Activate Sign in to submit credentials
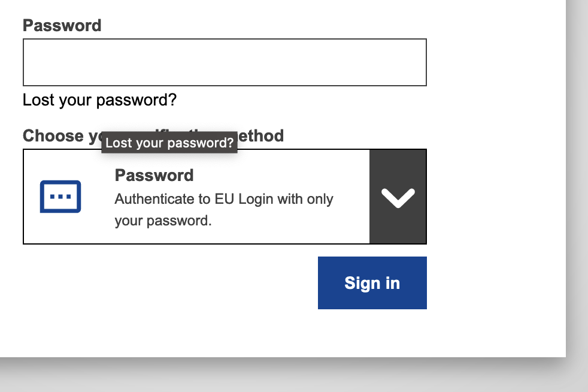 (x=372, y=282)
